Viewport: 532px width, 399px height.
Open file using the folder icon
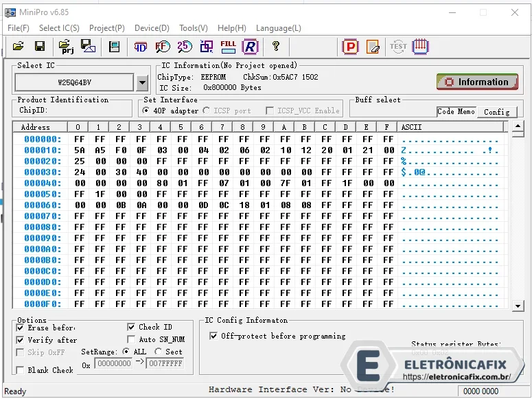(18, 46)
